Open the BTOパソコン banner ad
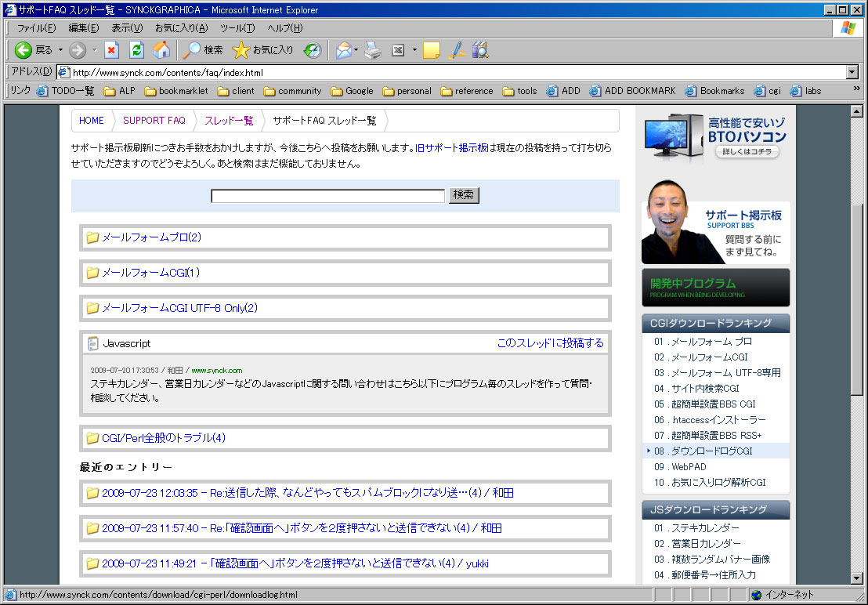 click(x=716, y=138)
